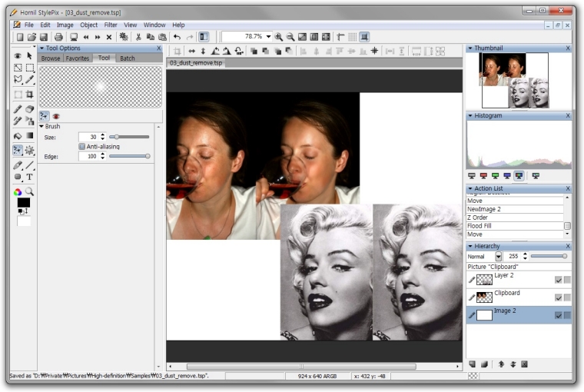Select the Text tool
Screen dimensions: 584x392
click(x=30, y=177)
